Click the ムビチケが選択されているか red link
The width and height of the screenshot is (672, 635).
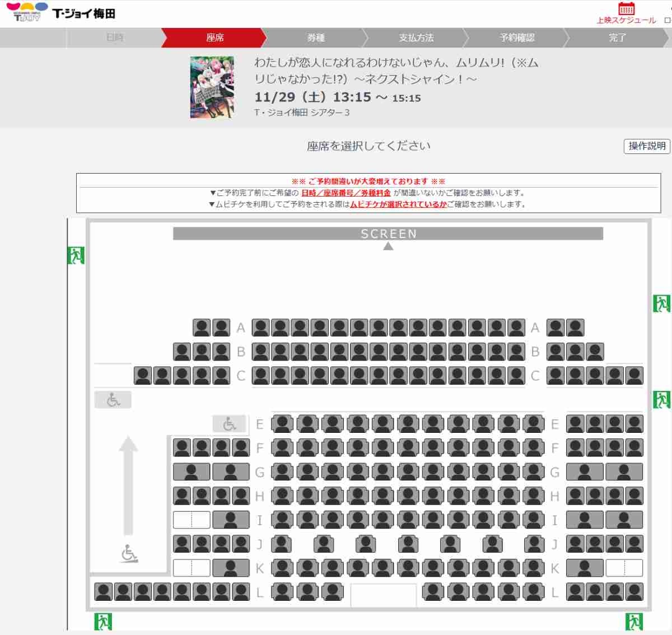(x=399, y=204)
